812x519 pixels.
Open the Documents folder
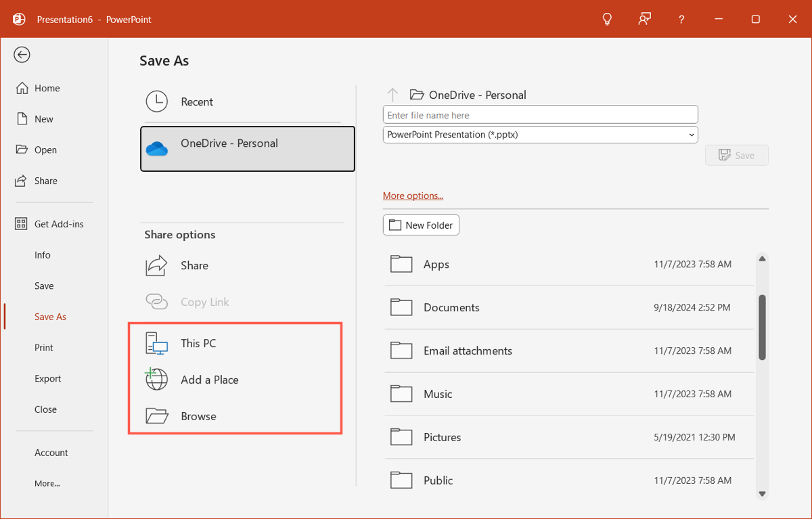coord(569,307)
